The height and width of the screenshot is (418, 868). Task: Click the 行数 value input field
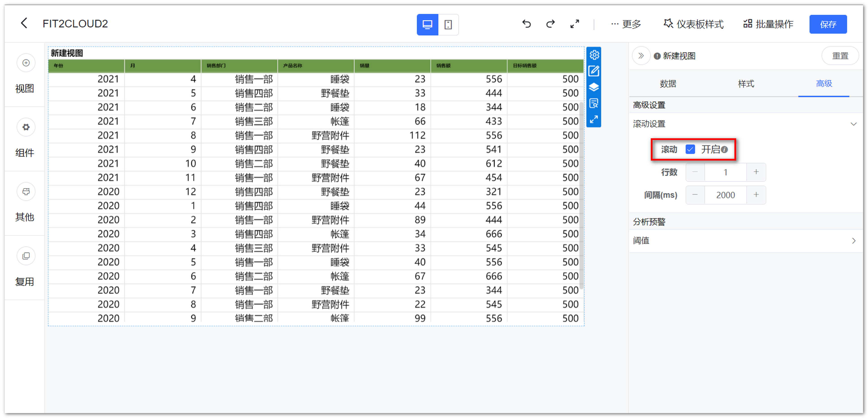click(x=725, y=172)
